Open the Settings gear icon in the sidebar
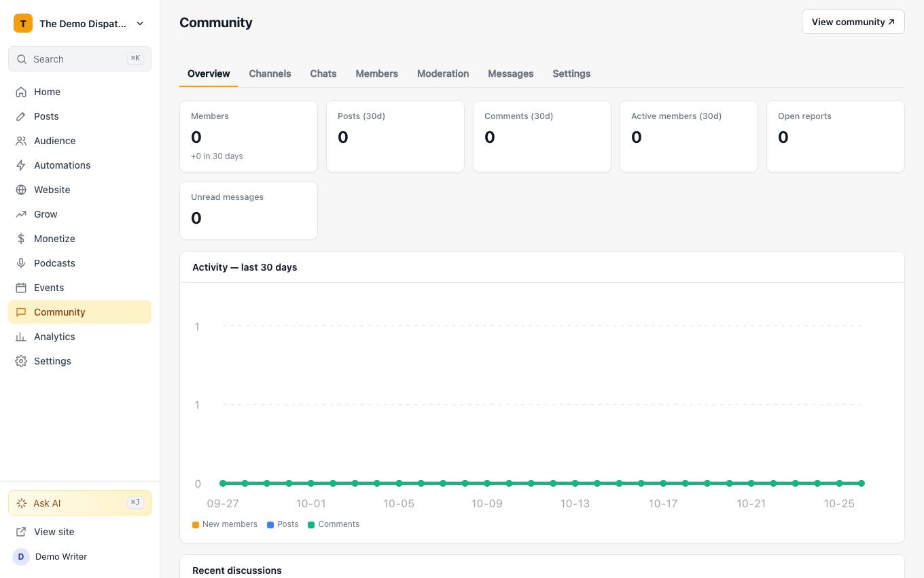 pyautogui.click(x=21, y=361)
